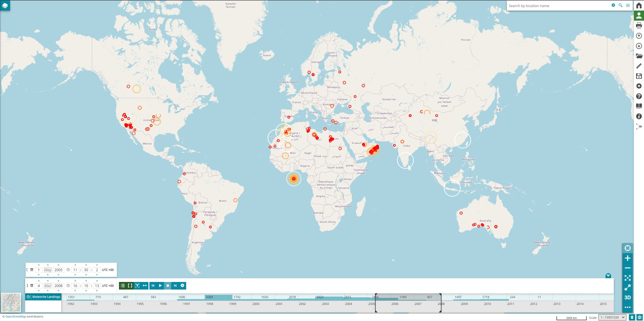Increase the start date year 2005
Viewport: 644px width, 321px height.
pyautogui.click(x=58, y=265)
